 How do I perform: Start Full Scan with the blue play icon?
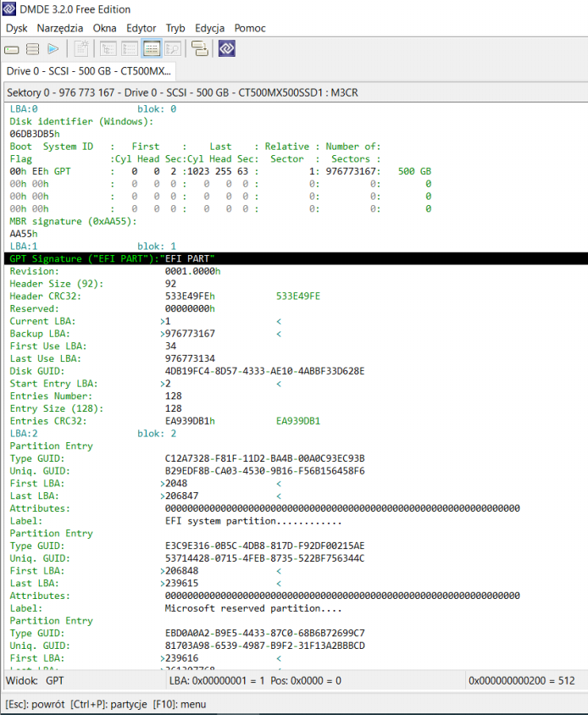point(53,49)
